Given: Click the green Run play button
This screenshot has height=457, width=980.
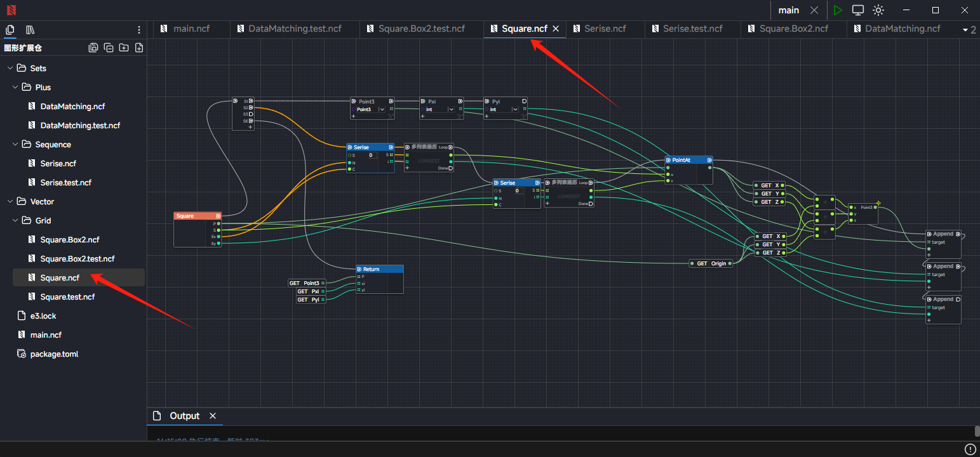Looking at the screenshot, I should click(x=838, y=10).
